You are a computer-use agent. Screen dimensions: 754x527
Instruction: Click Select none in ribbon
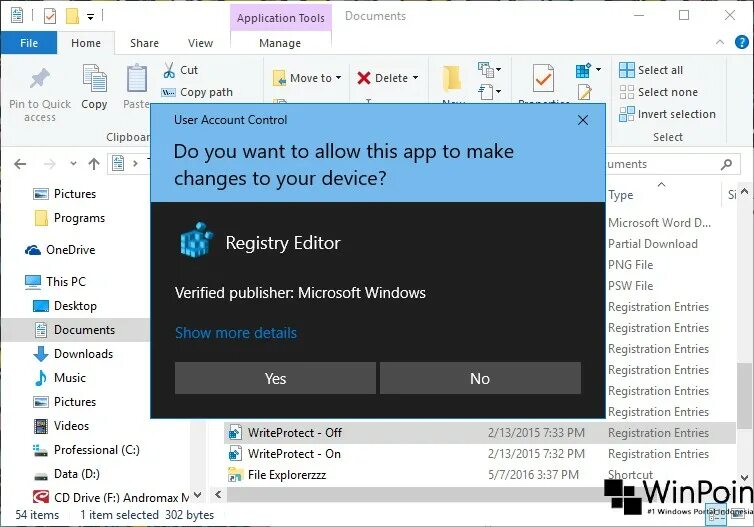[x=658, y=92]
